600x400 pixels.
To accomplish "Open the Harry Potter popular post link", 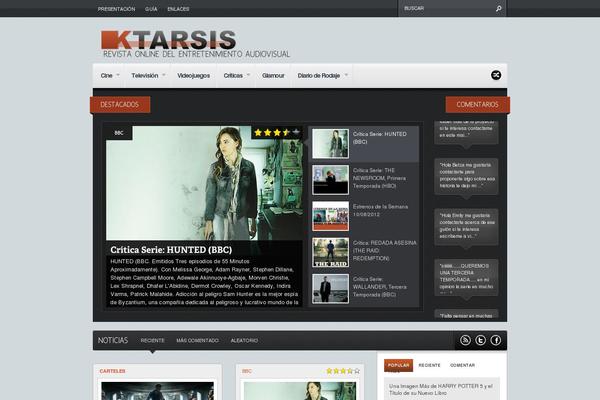I will pos(441,389).
